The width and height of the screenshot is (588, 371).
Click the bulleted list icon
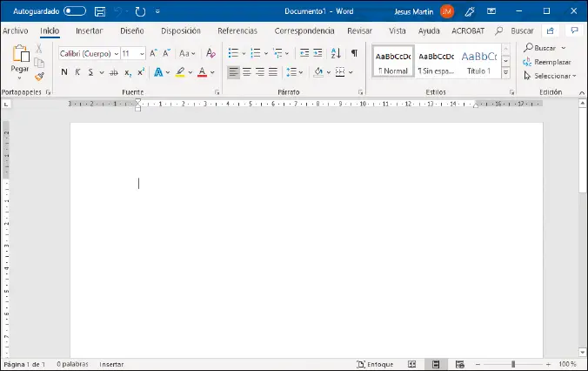233,53
